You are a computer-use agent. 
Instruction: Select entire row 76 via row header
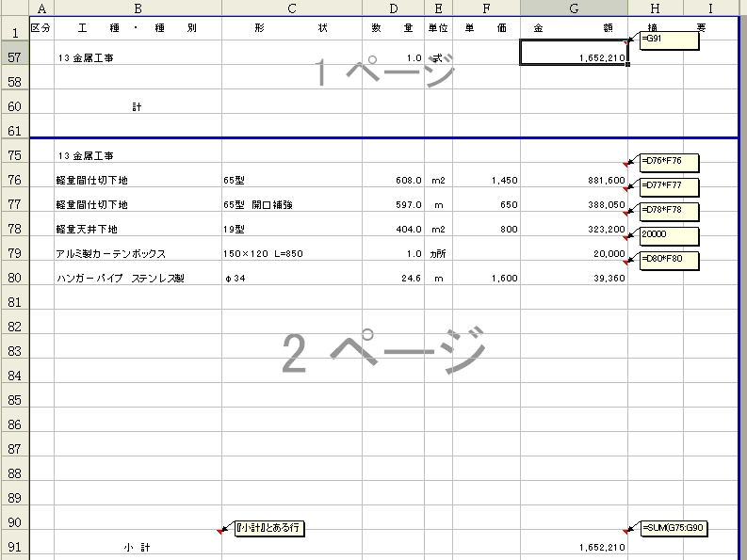(x=14, y=180)
